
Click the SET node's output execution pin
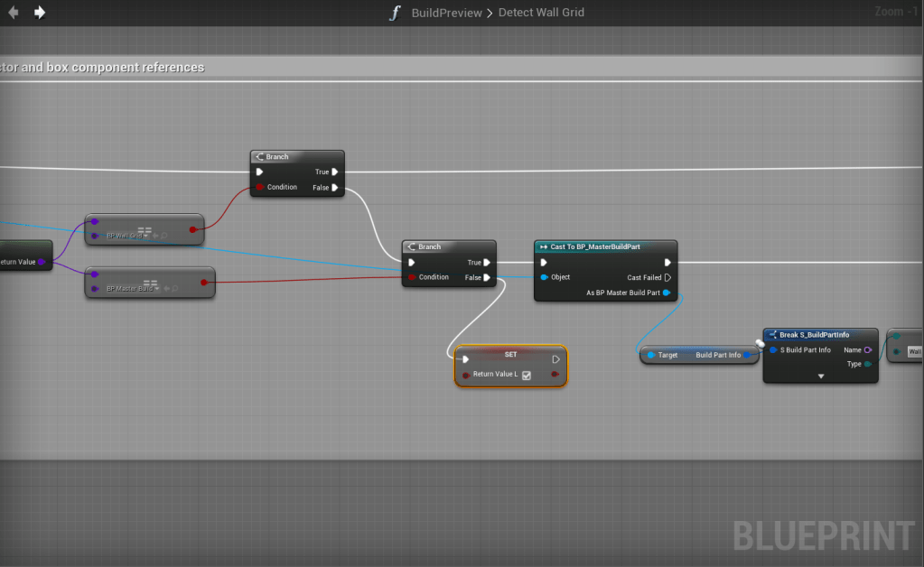pyautogui.click(x=555, y=359)
